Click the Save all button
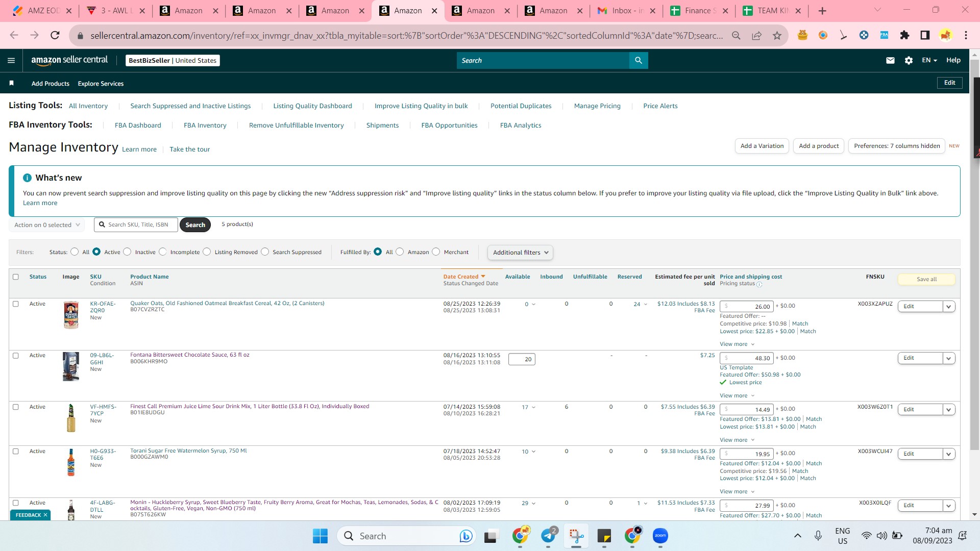Viewport: 980px width, 551px height. point(926,279)
